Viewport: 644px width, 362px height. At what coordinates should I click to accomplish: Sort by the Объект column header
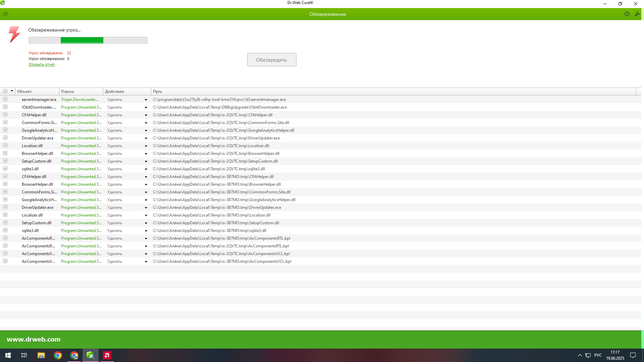click(37, 92)
